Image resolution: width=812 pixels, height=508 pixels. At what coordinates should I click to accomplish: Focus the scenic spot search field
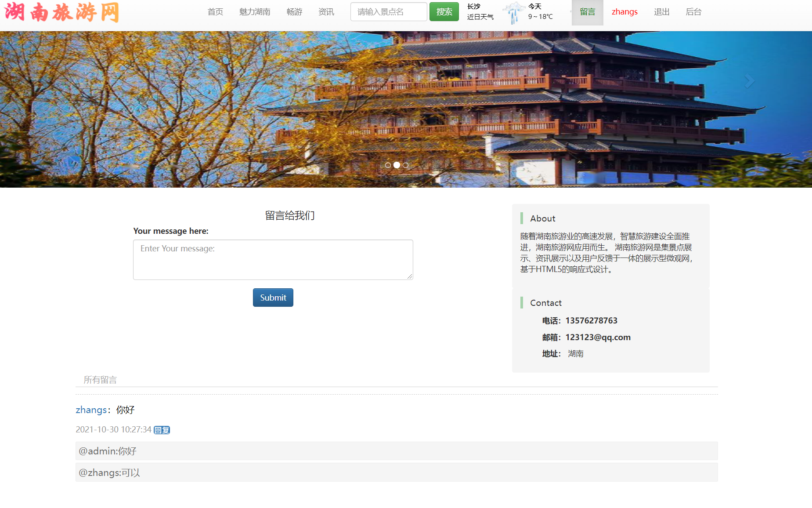pos(388,12)
